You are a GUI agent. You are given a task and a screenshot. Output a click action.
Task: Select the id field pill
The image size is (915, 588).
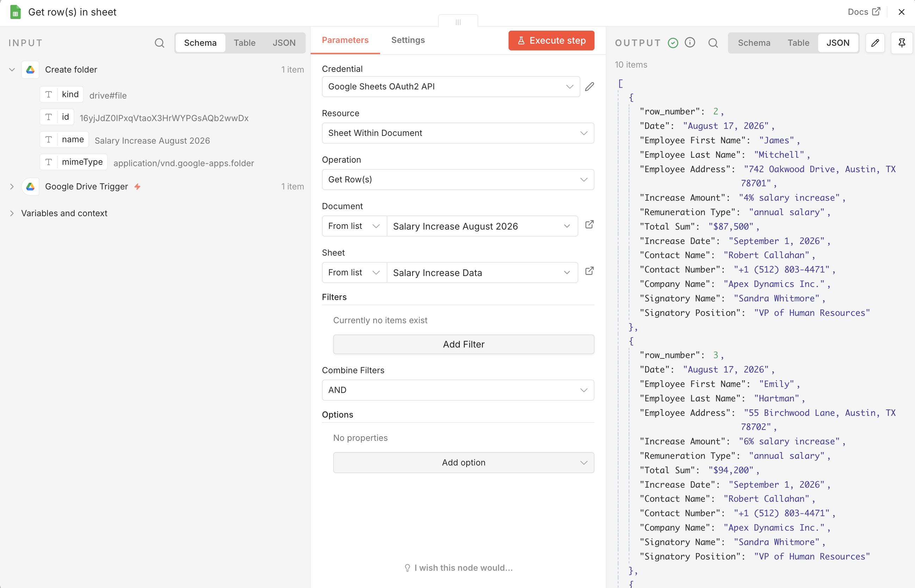click(x=57, y=117)
